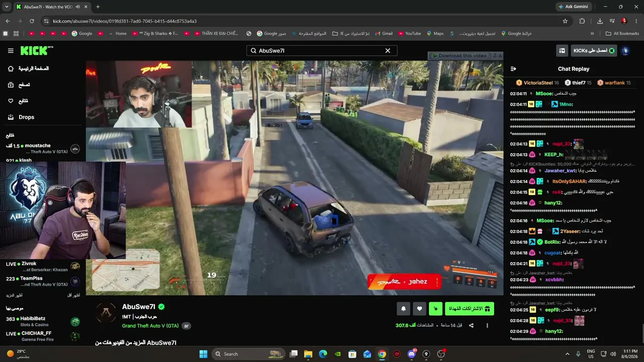
Task: Open TeamPlss channel in sidebar
Action: click(x=43, y=282)
